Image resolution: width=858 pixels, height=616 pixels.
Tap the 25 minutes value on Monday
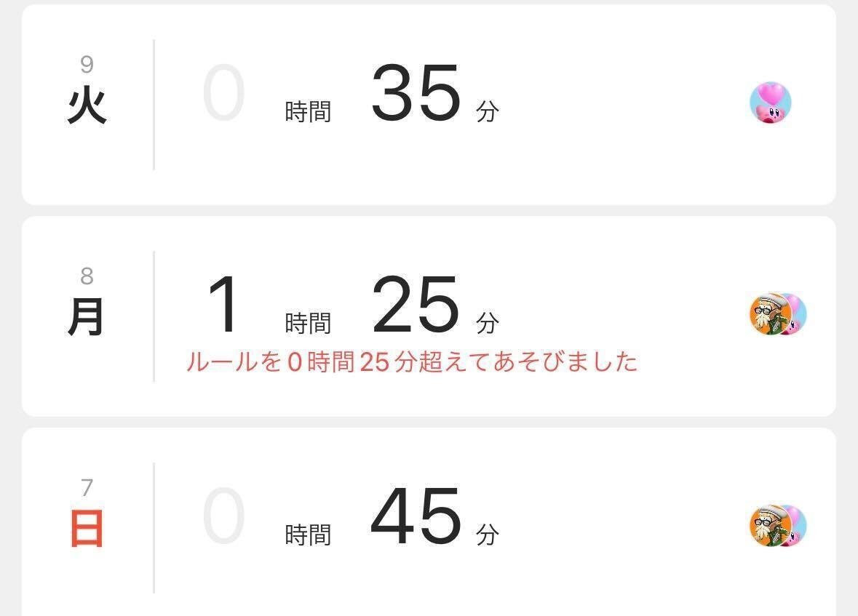pos(416,305)
